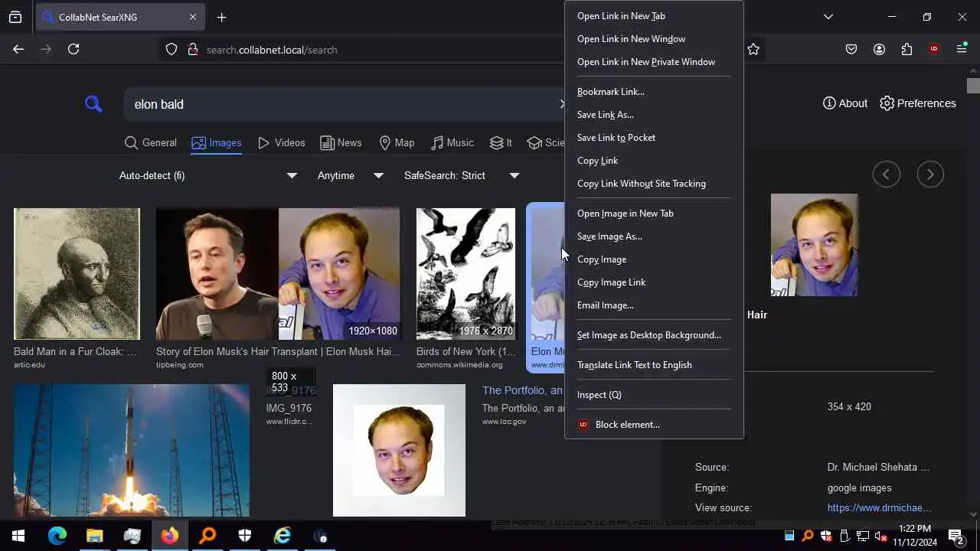Select Translate Link Text to English
The width and height of the screenshot is (980, 551).
pyautogui.click(x=654, y=365)
